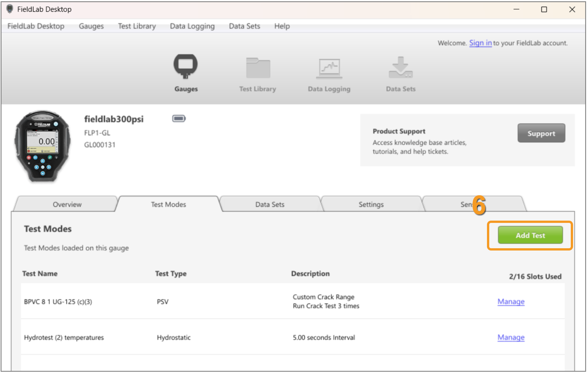This screenshot has width=588, height=373.
Task: Select the BPVC 8 1 UG-125 (c)(3) test name
Action: coord(58,302)
